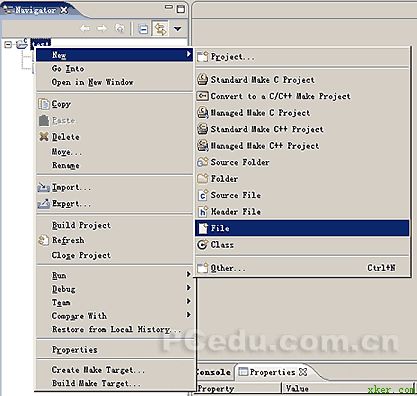Close the Properties tab
Viewport: 417px width, 396px height.
click(303, 372)
